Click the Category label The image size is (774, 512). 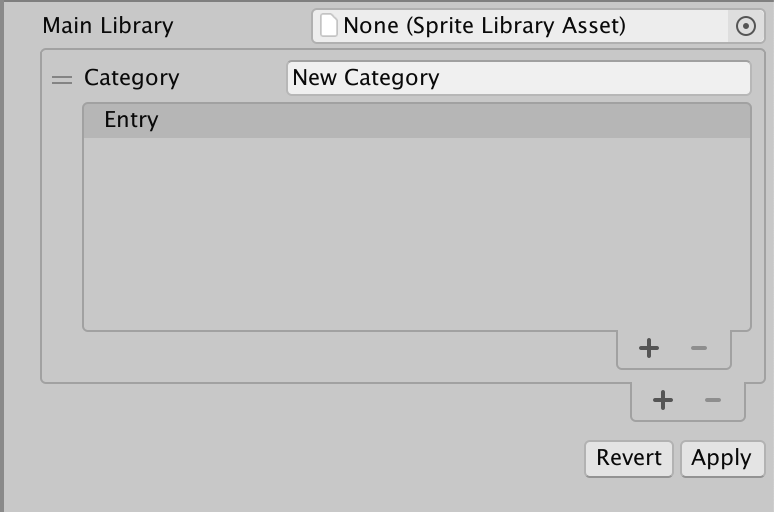[131, 77]
